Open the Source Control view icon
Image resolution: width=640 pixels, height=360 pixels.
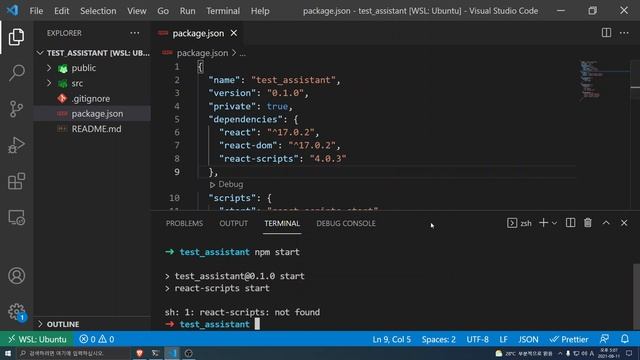coord(16,109)
